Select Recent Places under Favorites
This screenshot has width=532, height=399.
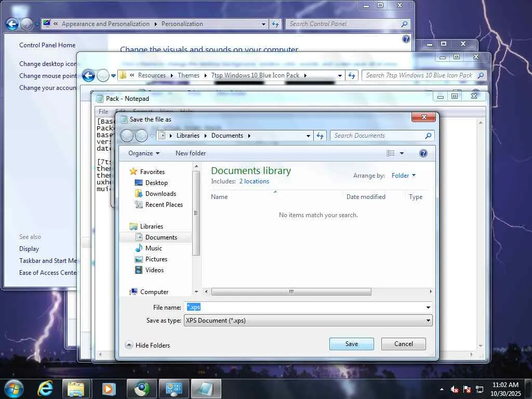164,204
